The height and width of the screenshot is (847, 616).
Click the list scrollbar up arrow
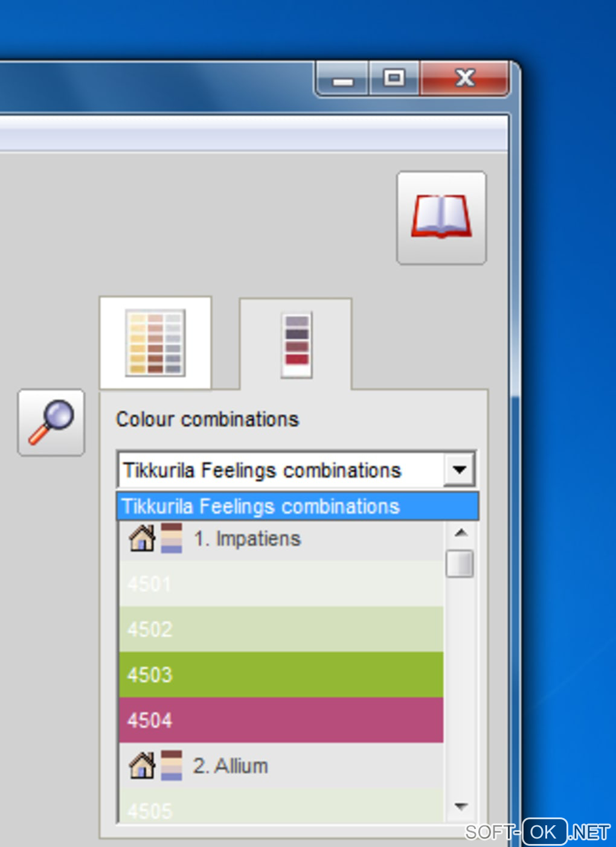461,532
